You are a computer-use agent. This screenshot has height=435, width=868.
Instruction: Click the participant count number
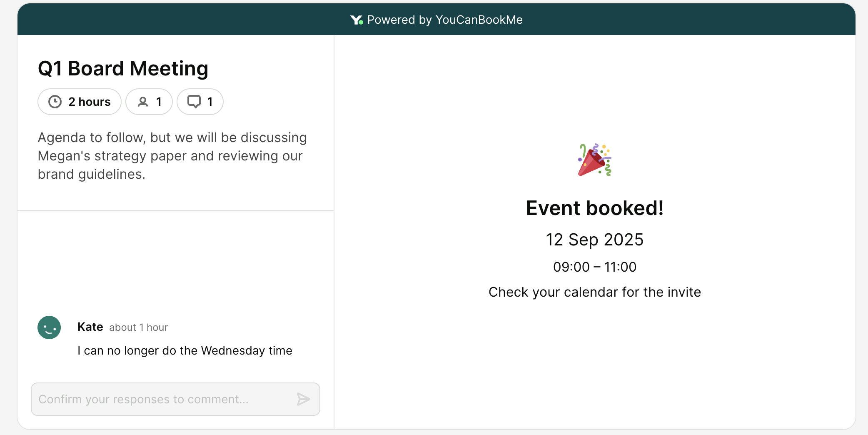click(159, 102)
